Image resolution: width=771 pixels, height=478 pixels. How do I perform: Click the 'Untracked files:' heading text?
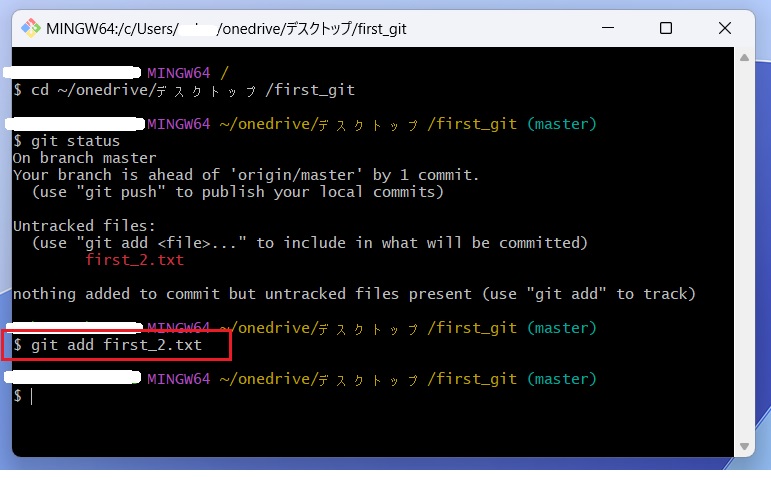pyautogui.click(x=84, y=226)
